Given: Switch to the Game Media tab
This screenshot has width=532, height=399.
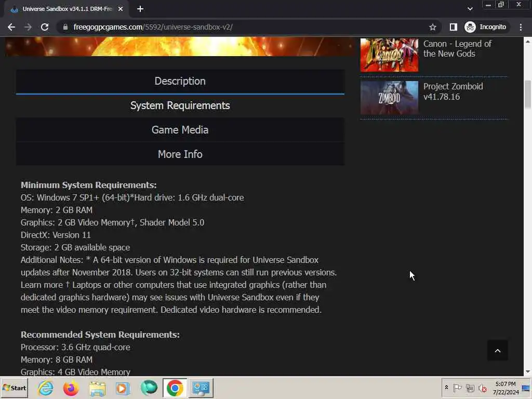Looking at the screenshot, I should point(180,130).
